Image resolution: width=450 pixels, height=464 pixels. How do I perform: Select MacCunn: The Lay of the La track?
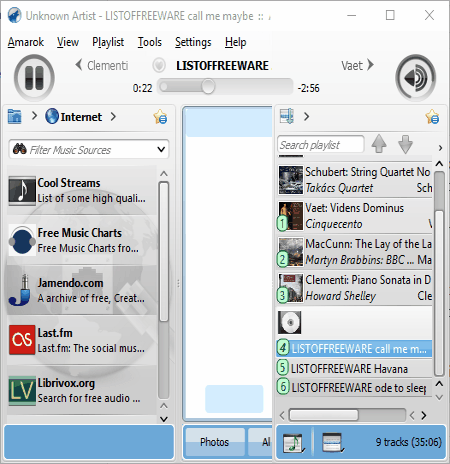coord(354,252)
